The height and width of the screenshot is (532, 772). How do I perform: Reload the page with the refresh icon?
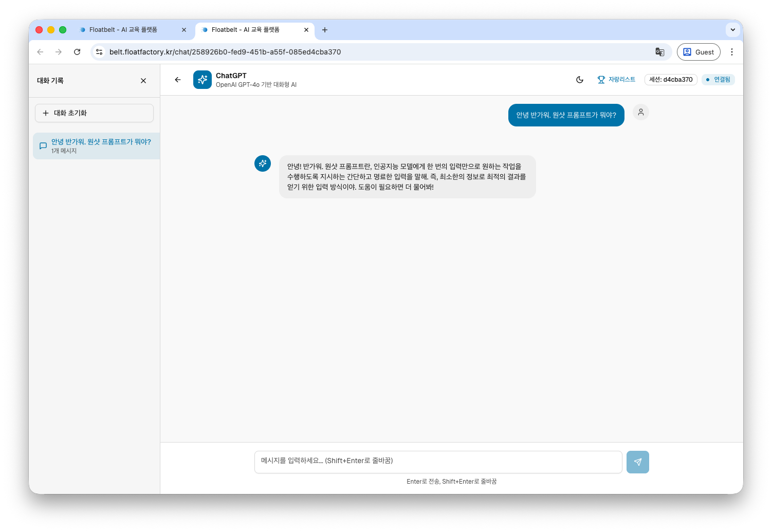click(x=77, y=52)
